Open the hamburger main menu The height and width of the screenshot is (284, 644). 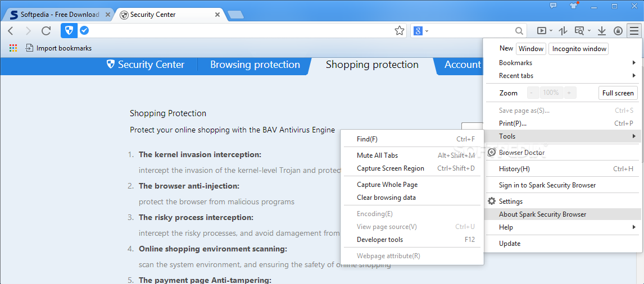pyautogui.click(x=634, y=31)
